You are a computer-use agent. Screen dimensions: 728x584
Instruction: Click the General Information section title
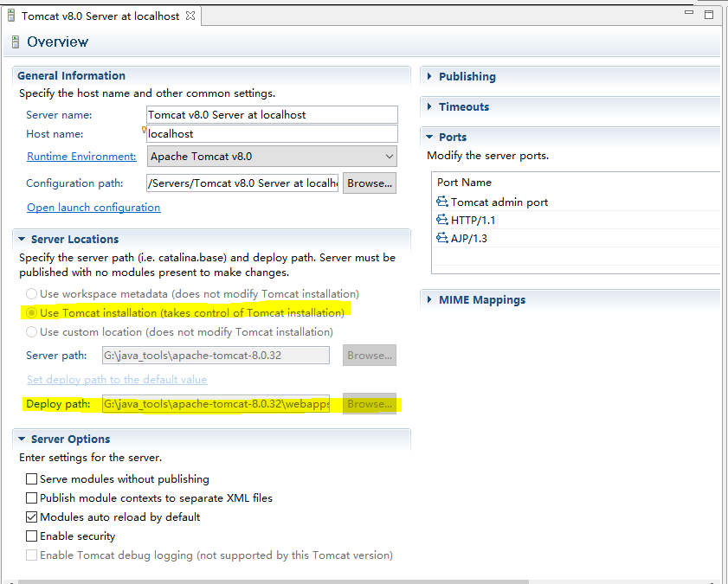pos(72,75)
